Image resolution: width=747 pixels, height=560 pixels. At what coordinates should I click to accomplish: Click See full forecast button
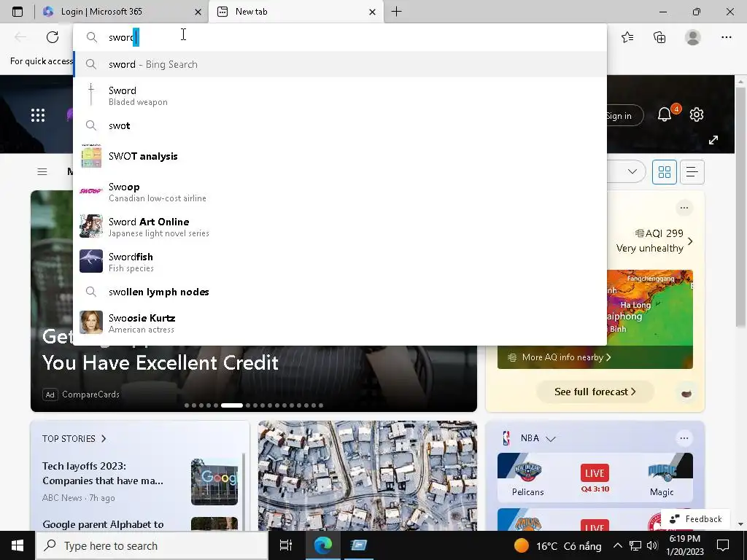[x=595, y=392]
